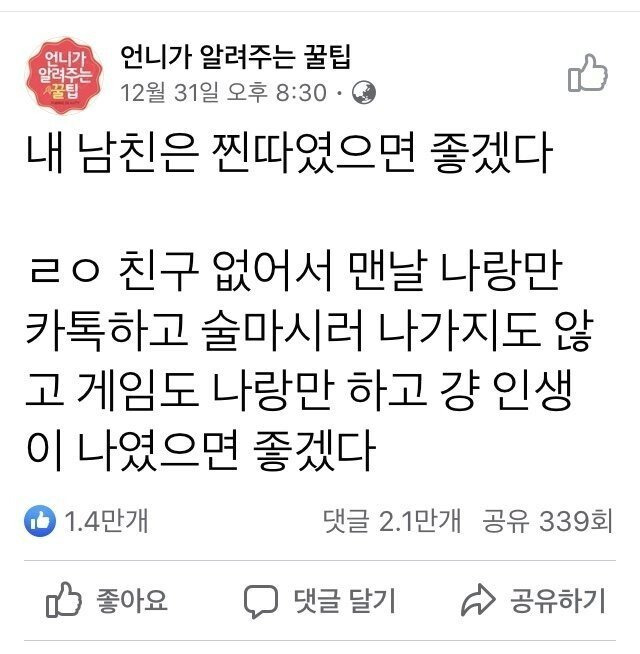View who reacted via 1.4만개 count
This screenshot has width=640, height=654.
(106, 521)
